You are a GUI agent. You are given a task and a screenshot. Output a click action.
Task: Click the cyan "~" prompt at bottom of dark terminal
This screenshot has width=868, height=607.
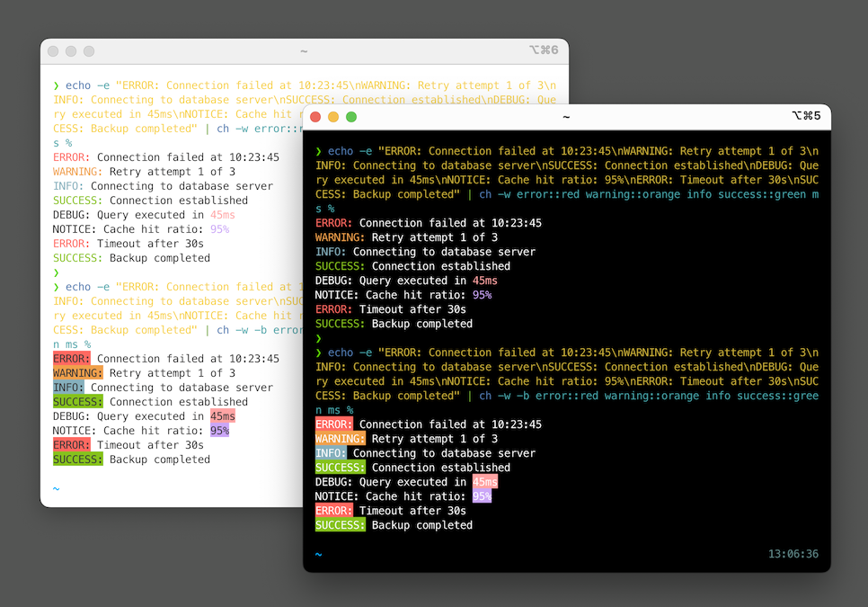coord(318,555)
